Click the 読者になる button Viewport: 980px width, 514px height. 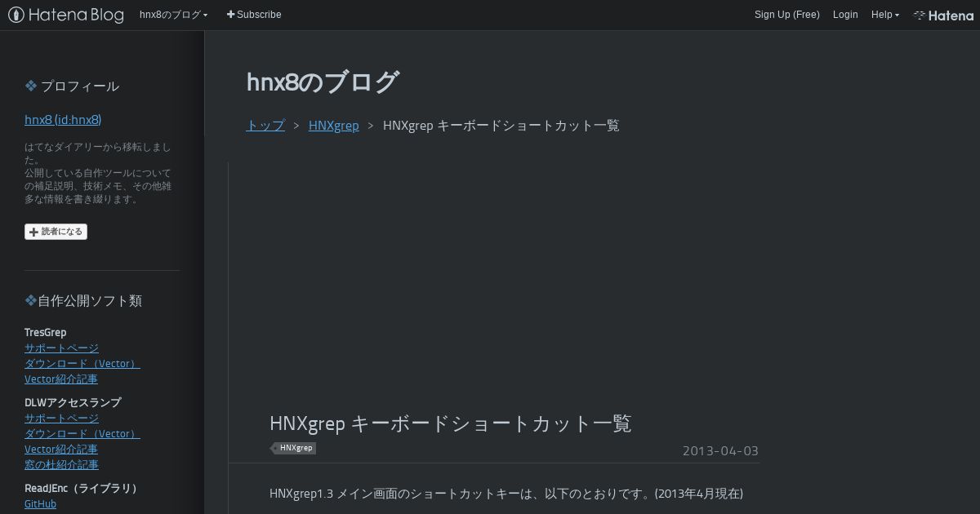click(56, 232)
